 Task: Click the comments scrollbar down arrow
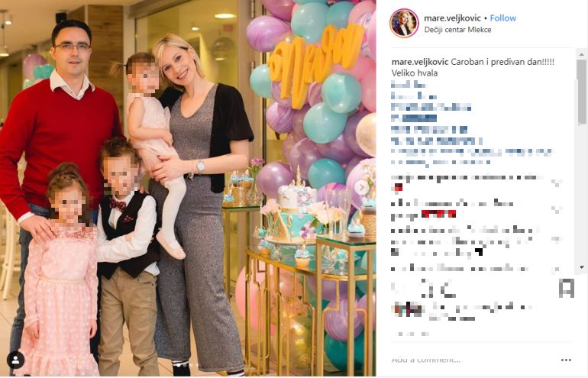pyautogui.click(x=582, y=267)
